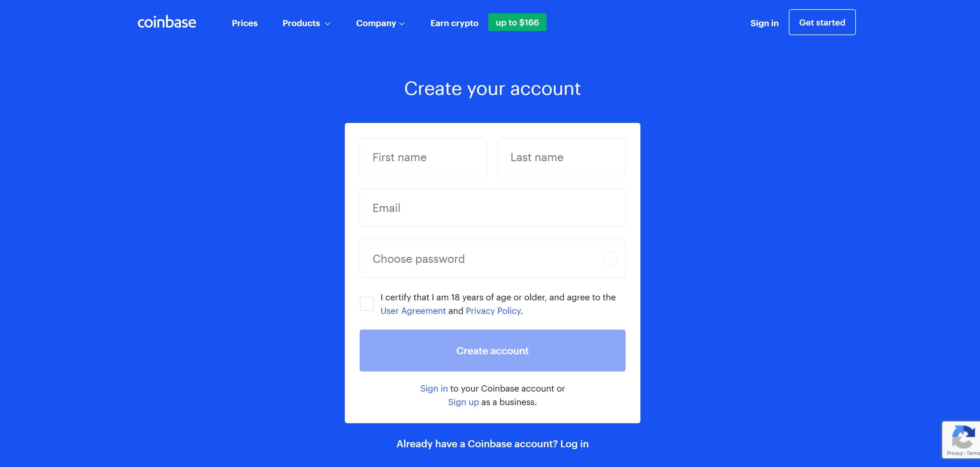Image resolution: width=980 pixels, height=467 pixels.
Task: Click the Earn crypto navigation icon
Action: [x=454, y=23]
